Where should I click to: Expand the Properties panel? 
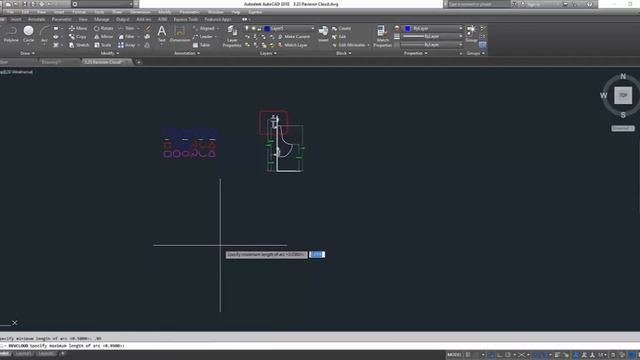[x=416, y=53]
